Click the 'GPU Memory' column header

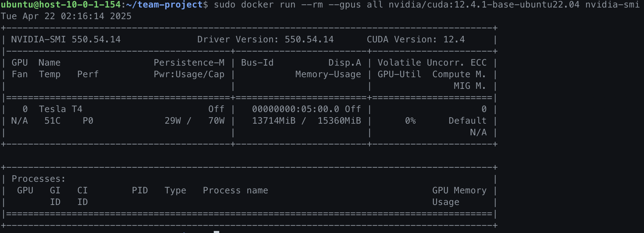(x=460, y=191)
